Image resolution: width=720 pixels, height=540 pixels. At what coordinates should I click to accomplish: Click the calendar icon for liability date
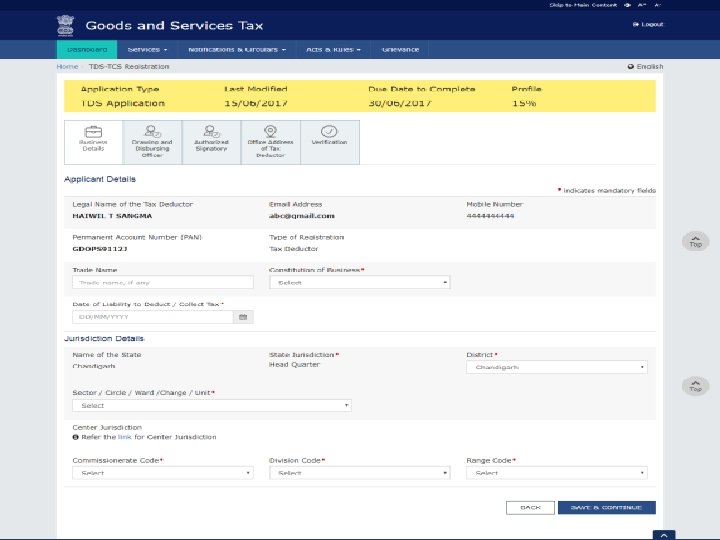tap(243, 317)
